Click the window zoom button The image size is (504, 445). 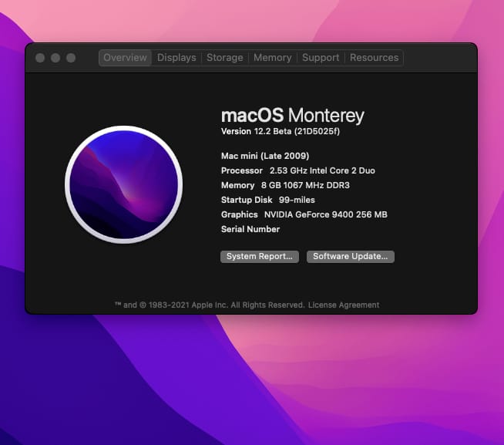click(x=71, y=58)
